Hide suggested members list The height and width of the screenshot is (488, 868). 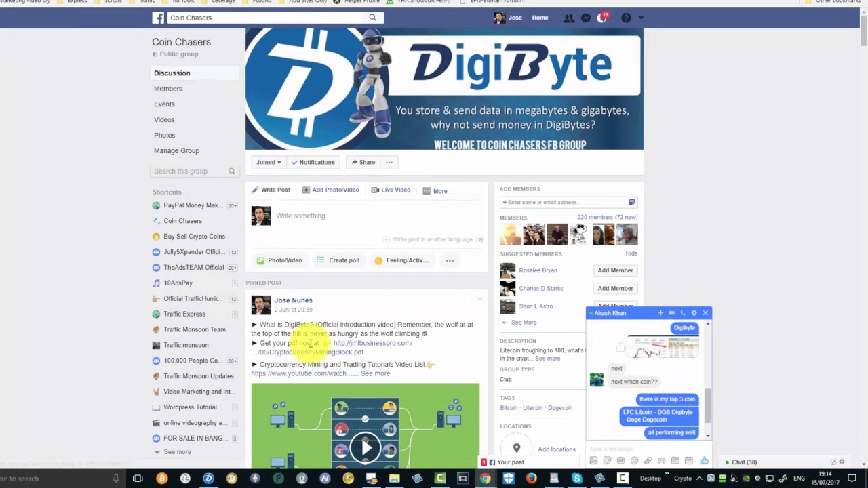pyautogui.click(x=631, y=253)
